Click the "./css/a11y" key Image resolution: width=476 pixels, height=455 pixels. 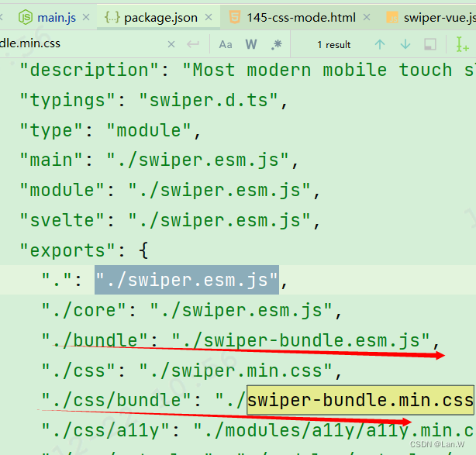(x=105, y=430)
